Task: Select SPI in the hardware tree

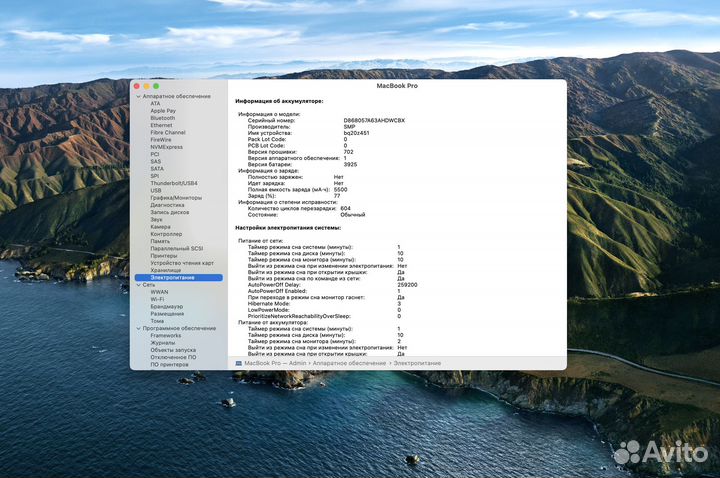Action: point(155,176)
